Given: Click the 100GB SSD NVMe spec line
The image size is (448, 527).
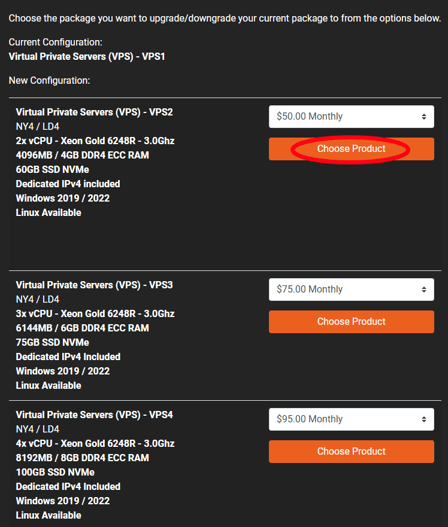Looking at the screenshot, I should click(x=55, y=472).
